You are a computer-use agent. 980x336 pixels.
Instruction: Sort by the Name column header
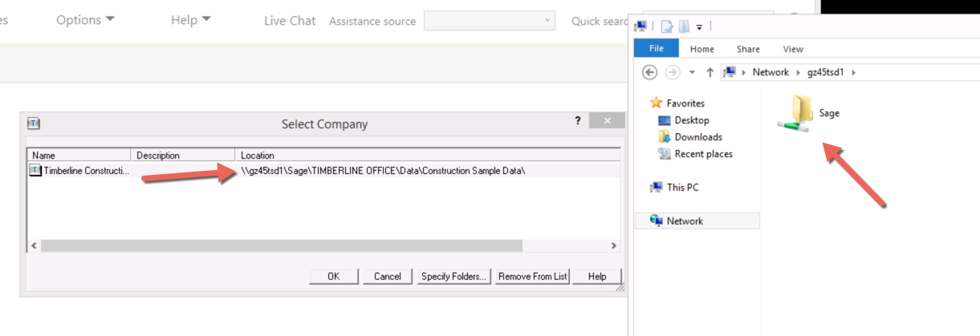pyautogui.click(x=79, y=156)
